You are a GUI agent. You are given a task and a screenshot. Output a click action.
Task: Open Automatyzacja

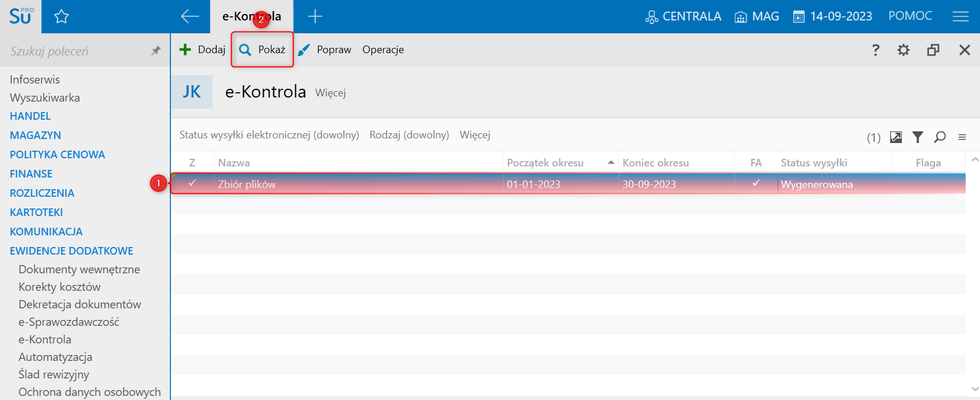click(55, 357)
